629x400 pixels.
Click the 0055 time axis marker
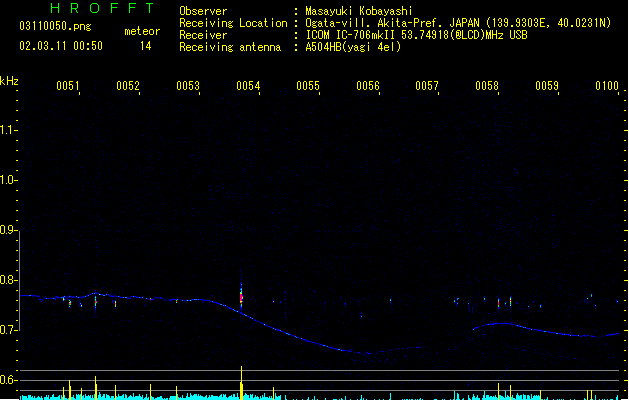[x=308, y=86]
